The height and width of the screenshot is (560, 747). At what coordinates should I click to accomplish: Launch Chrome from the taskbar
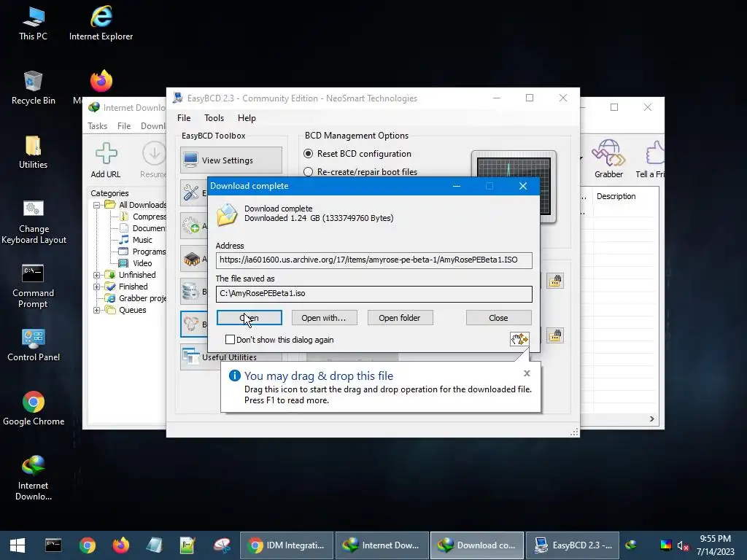coord(88,545)
